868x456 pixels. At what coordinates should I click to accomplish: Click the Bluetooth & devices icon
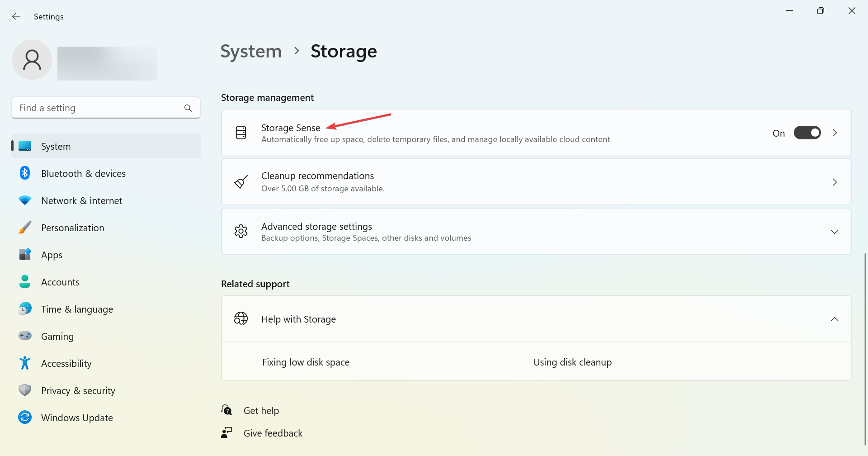point(25,173)
